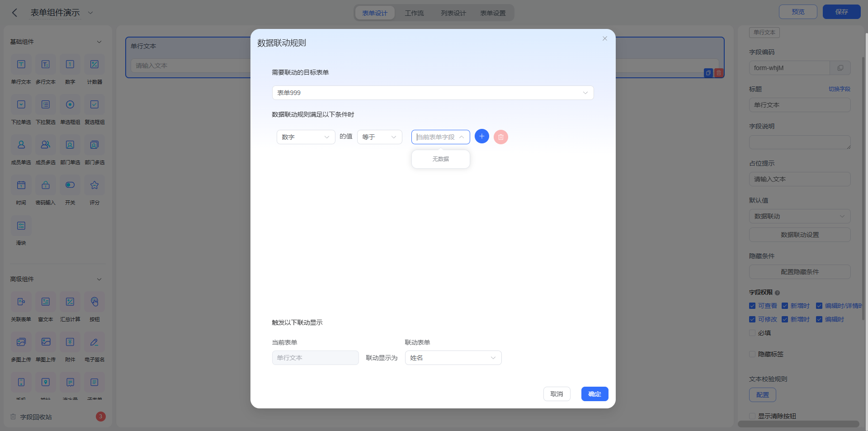Select the 开关 component icon
Viewport: 868px width, 431px height.
tap(70, 185)
